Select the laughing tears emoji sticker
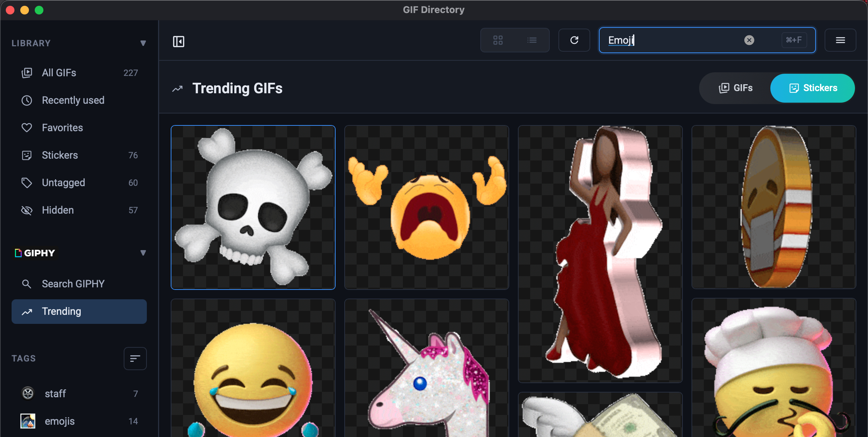Screen dimensions: 868x437 pyautogui.click(x=253, y=368)
